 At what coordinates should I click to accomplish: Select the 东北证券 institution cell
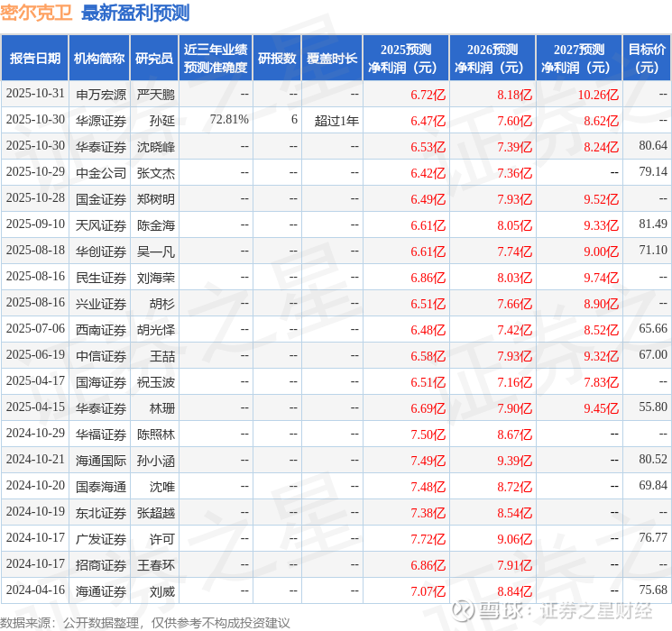point(101,513)
